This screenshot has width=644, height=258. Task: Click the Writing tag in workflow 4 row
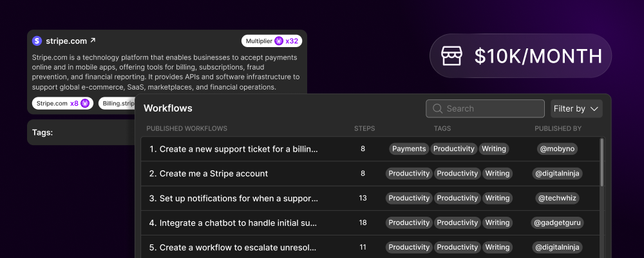pyautogui.click(x=497, y=223)
